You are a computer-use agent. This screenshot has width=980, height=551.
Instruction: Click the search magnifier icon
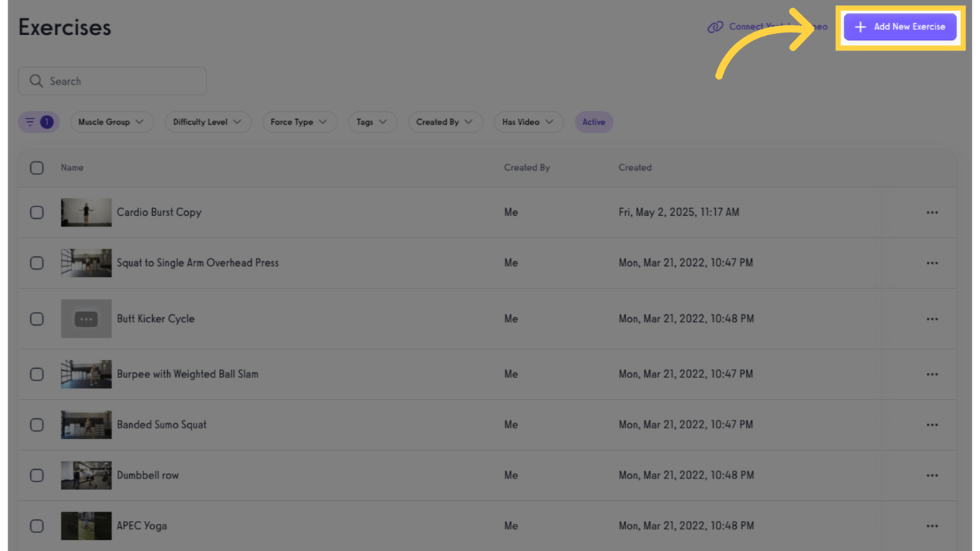pyautogui.click(x=36, y=81)
